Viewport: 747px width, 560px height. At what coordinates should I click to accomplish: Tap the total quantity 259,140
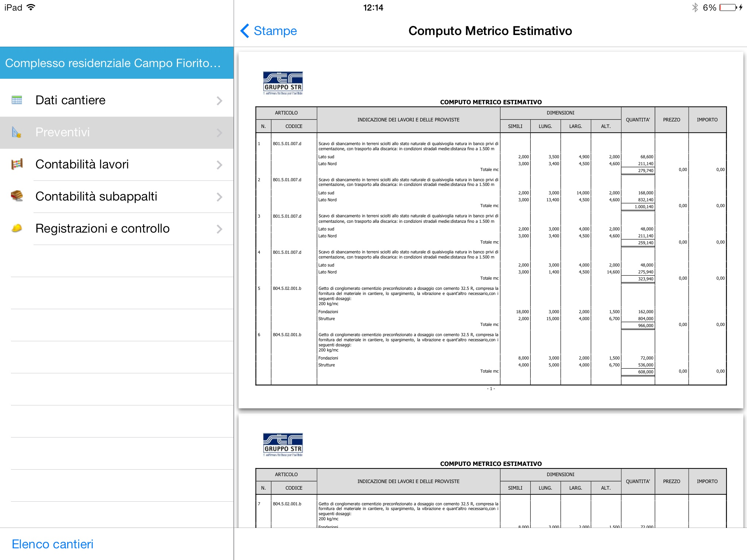coord(646,243)
